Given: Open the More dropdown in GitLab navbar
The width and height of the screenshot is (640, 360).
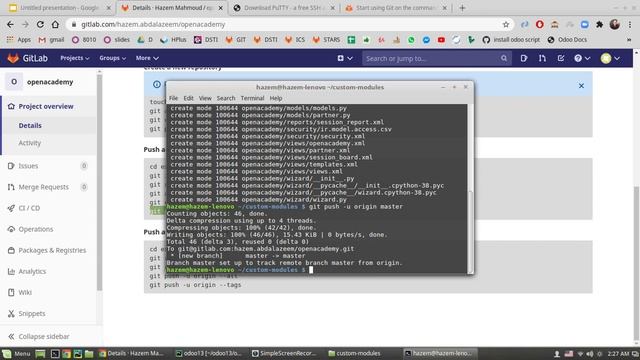Looking at the screenshot, I should click(x=147, y=58).
